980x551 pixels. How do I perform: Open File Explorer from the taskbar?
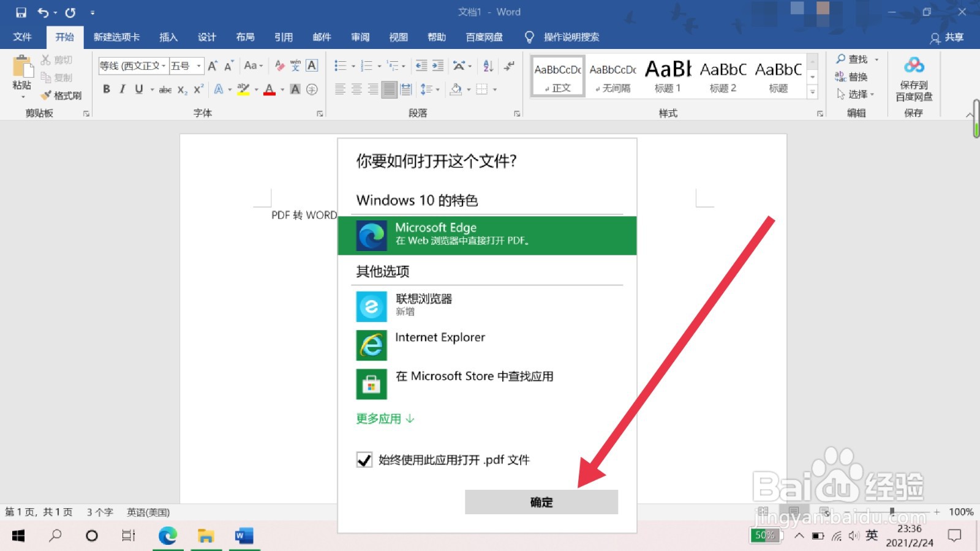(x=205, y=536)
